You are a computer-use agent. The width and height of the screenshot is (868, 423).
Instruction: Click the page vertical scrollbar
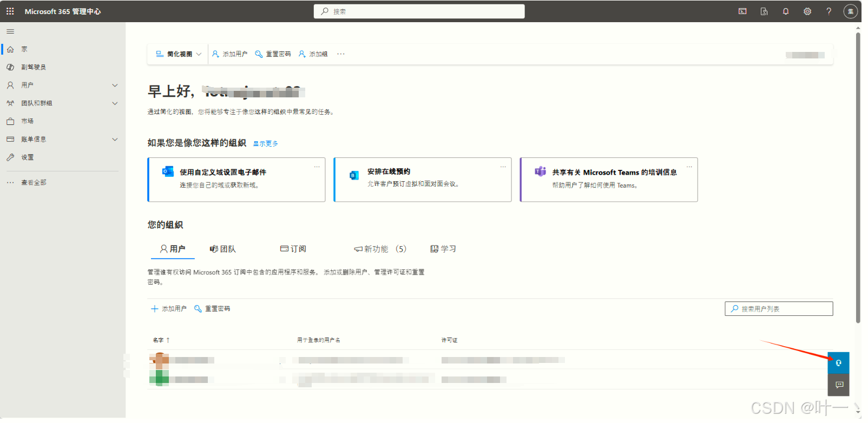[x=858, y=177]
